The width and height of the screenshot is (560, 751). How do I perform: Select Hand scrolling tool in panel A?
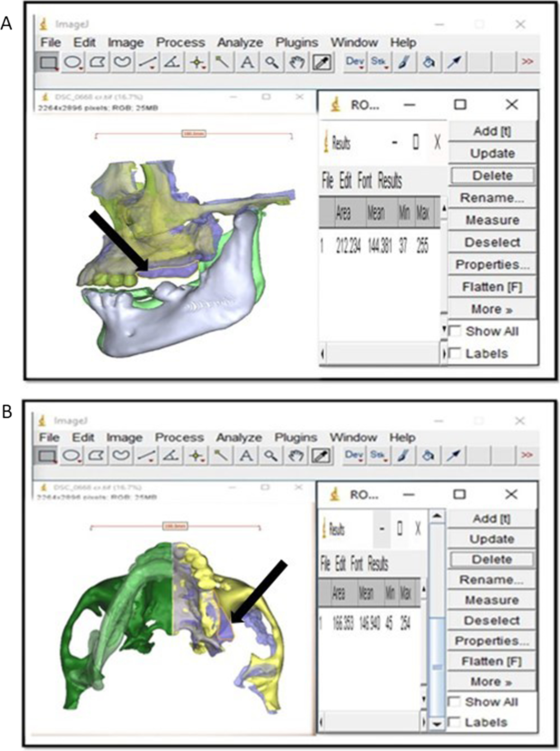(x=297, y=62)
